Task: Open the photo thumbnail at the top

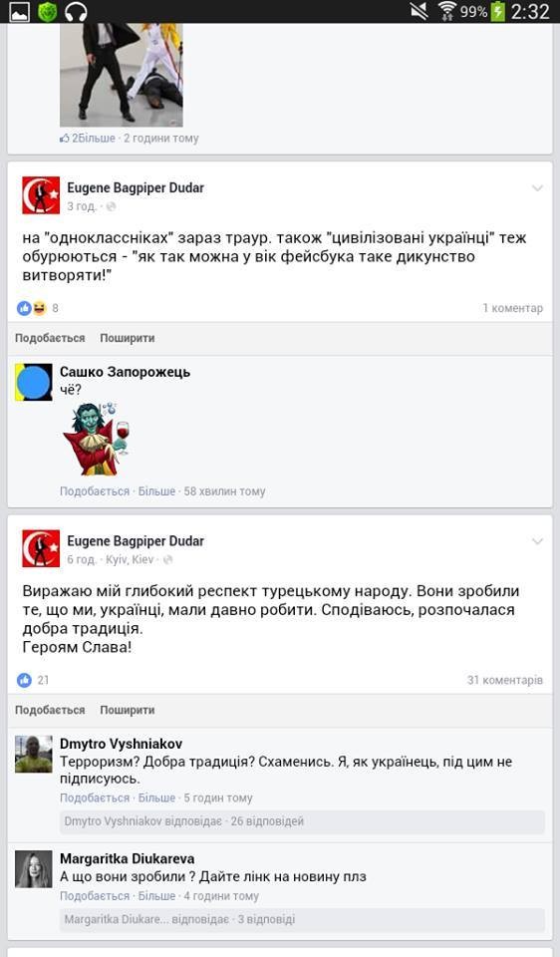Action: click(122, 75)
